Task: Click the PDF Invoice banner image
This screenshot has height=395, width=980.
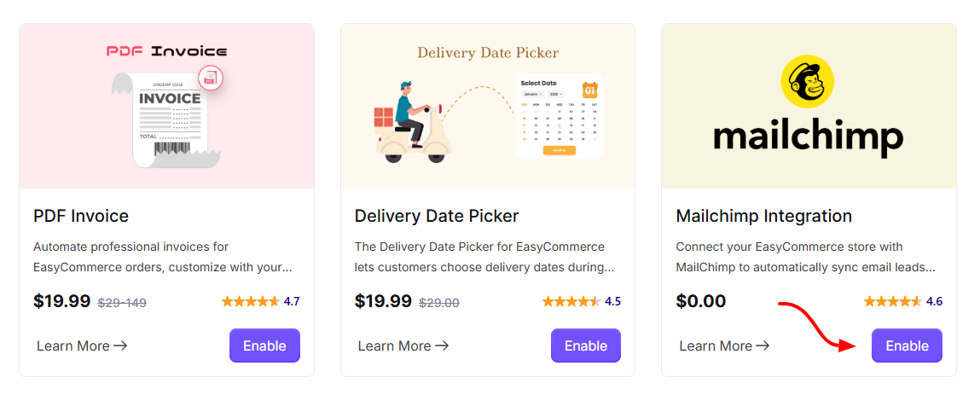Action: click(x=167, y=107)
